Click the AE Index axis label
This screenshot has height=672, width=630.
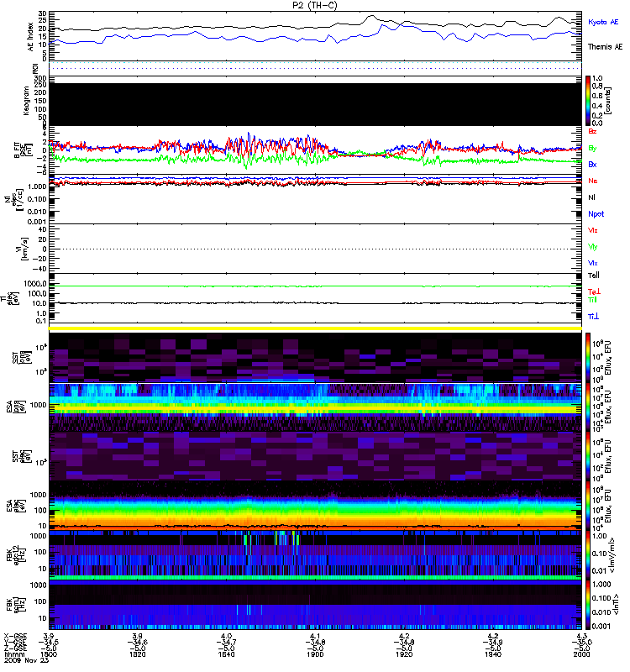pos(30,37)
